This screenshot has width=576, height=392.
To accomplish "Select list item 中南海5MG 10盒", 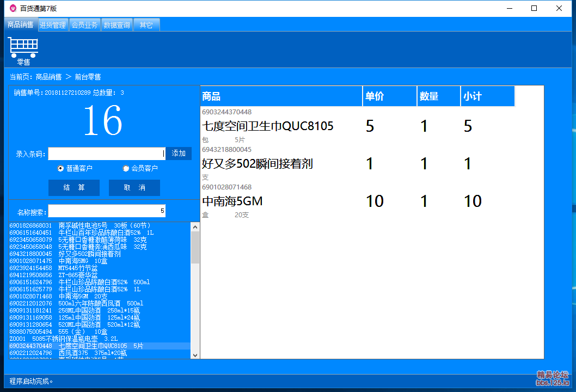I will click(x=99, y=261).
